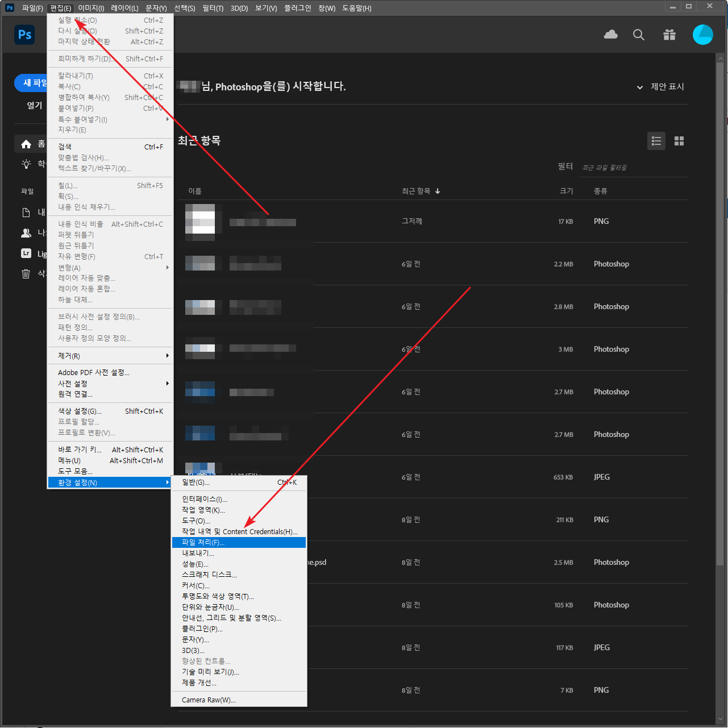Screen dimensions: 728x728
Task: Expand the 변형(A) submenu
Action: point(110,268)
